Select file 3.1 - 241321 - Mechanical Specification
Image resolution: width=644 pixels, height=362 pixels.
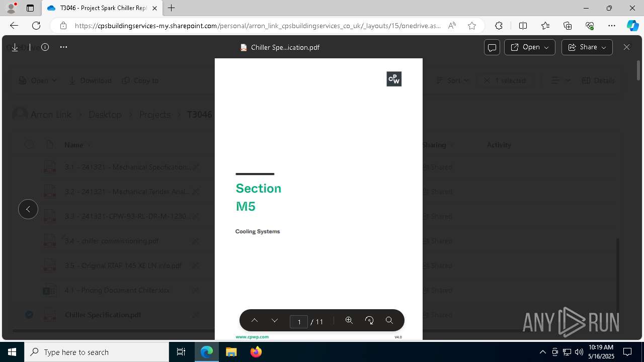click(x=128, y=167)
